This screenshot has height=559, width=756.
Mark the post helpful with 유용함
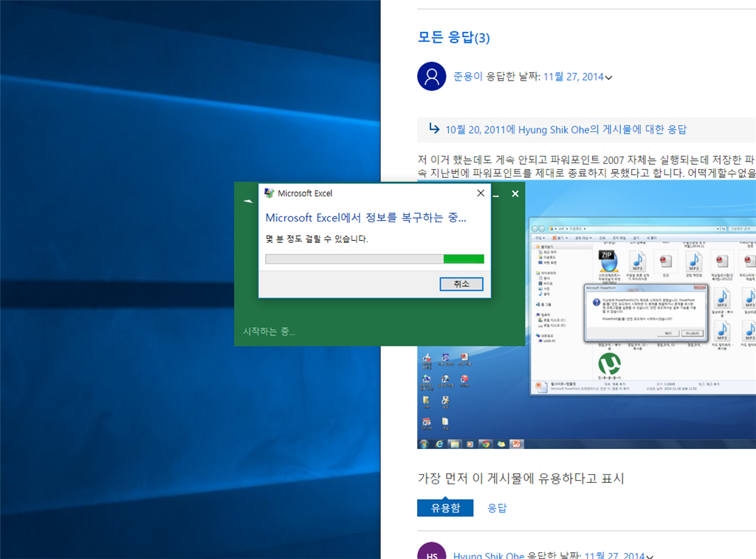pos(445,508)
